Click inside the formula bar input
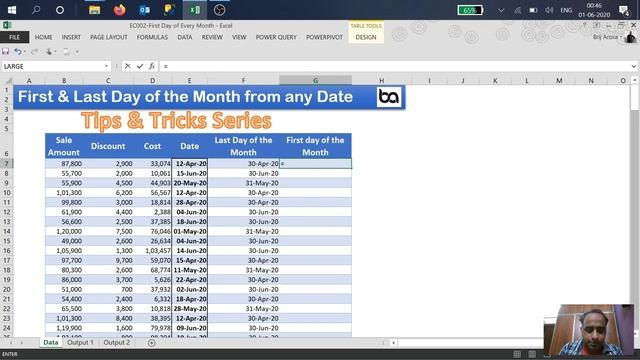Viewport: 640px width, 360px height. coord(396,66)
